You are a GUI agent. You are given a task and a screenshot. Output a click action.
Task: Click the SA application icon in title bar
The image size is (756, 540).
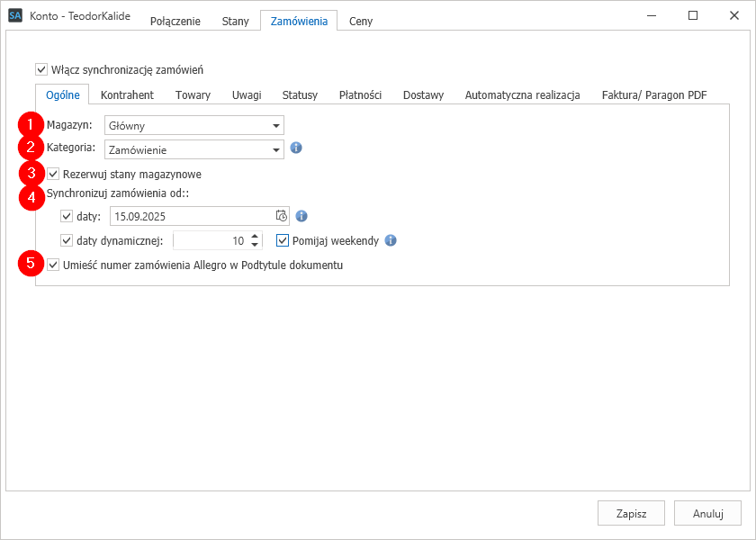pyautogui.click(x=15, y=15)
